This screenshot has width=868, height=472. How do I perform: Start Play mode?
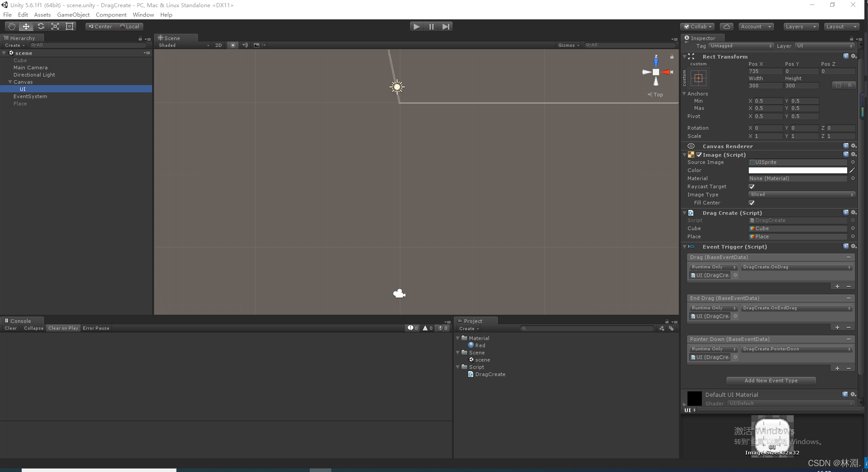coord(417,27)
